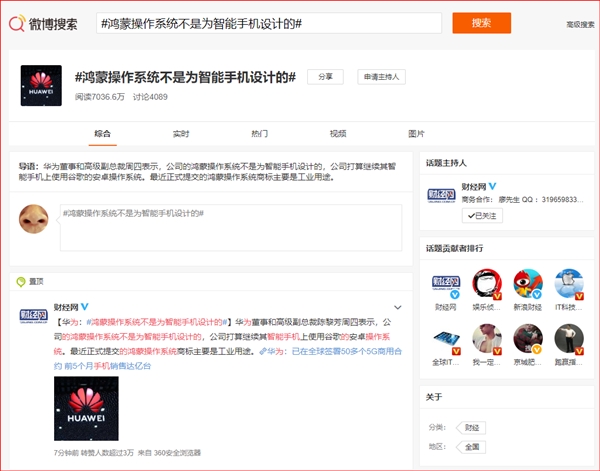Click the 讨论4089 discussion count
Viewport: 600px width, 471px height.
[x=150, y=97]
